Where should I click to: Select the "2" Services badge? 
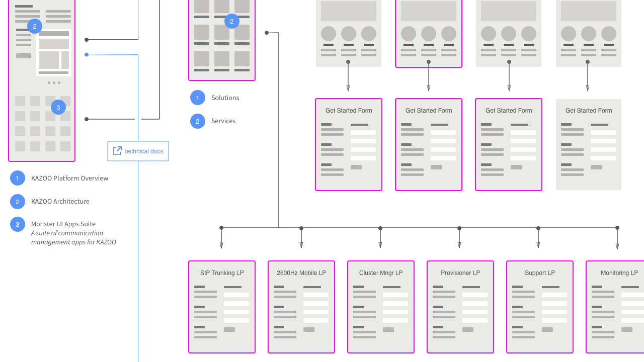click(x=198, y=121)
